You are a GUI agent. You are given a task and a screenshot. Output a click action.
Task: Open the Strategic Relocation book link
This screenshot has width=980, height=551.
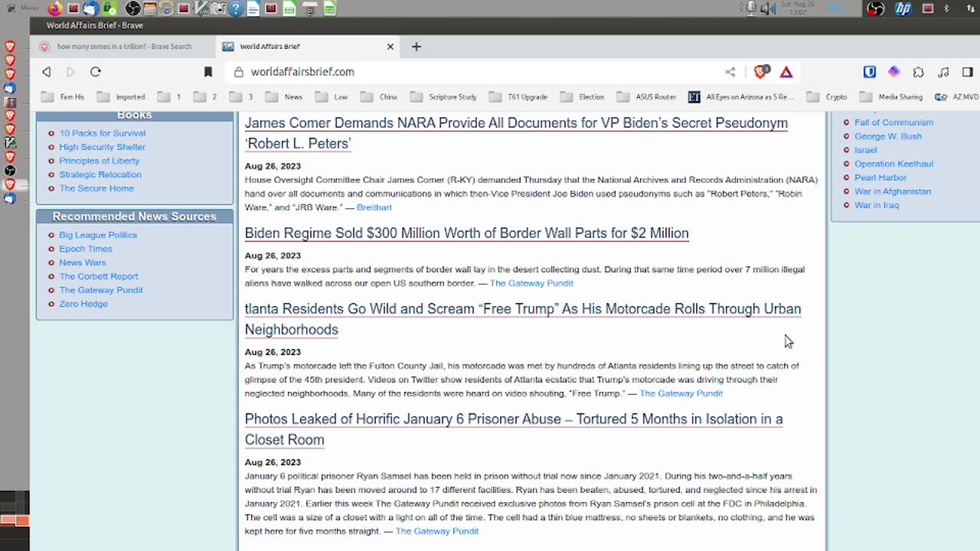point(100,174)
